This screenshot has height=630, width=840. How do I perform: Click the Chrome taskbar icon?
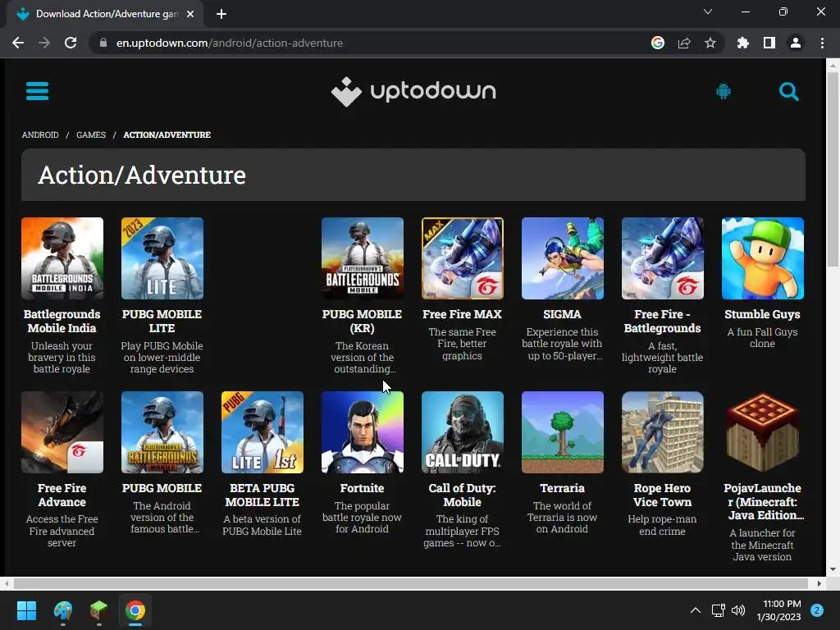tap(135, 610)
